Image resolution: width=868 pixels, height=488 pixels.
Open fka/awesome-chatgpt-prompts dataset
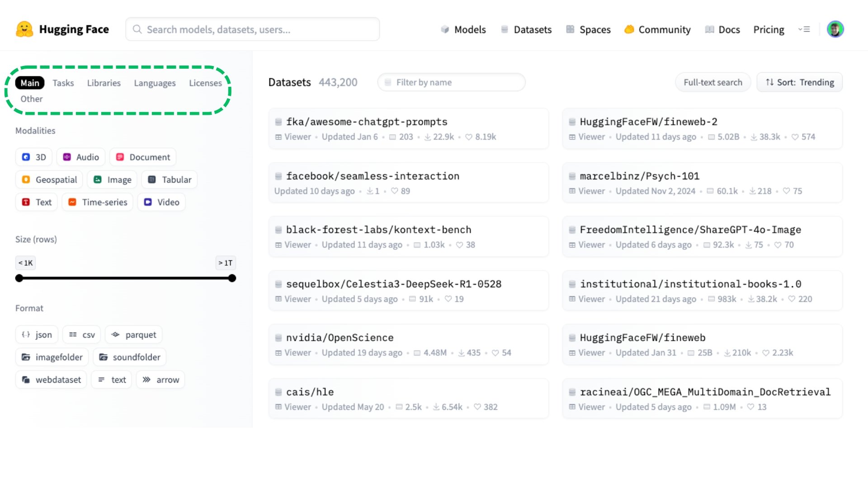pos(409,129)
